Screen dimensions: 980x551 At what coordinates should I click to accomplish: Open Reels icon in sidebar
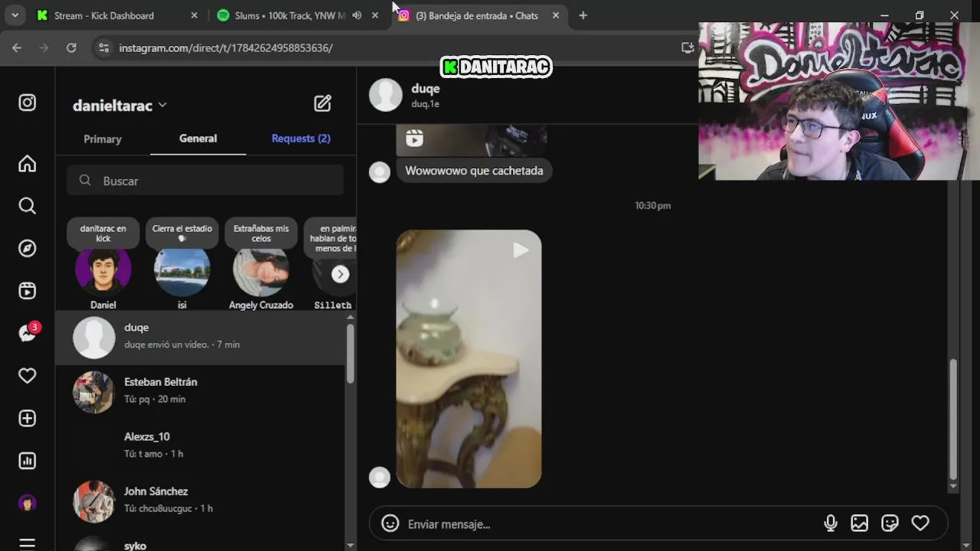[x=28, y=291]
